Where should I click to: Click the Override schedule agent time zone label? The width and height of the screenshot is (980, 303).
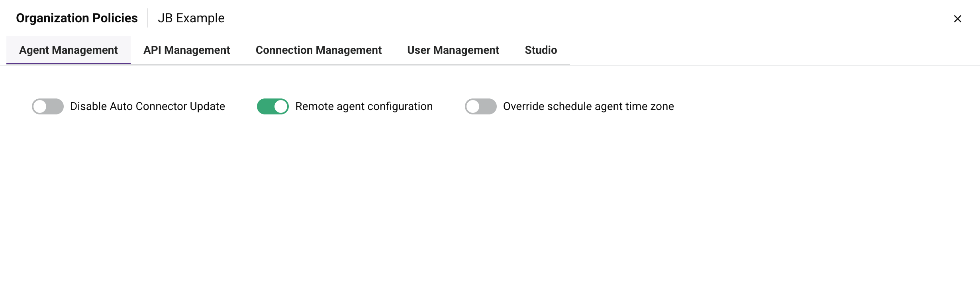pyautogui.click(x=588, y=106)
